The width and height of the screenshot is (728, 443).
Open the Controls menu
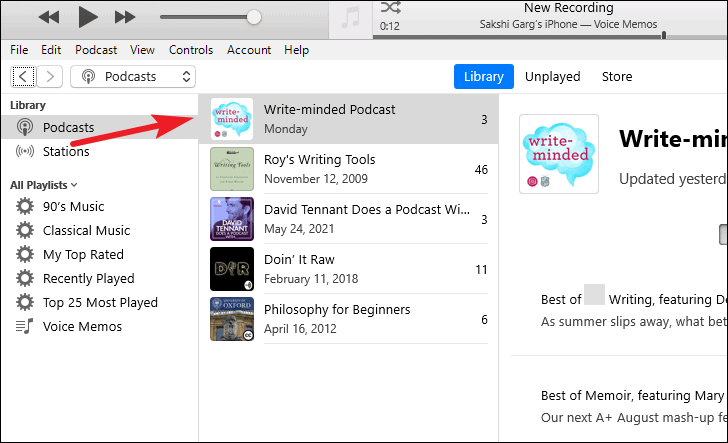coord(191,50)
